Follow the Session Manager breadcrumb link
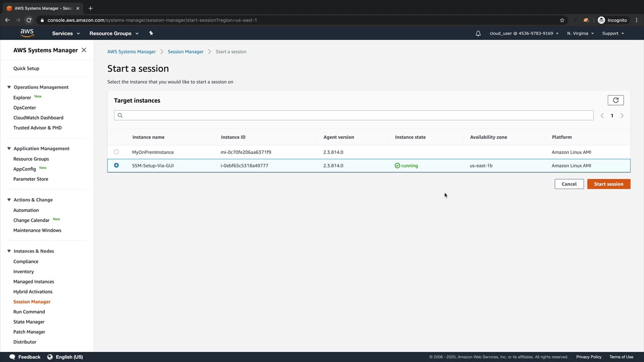The height and width of the screenshot is (362, 644). 186,52
